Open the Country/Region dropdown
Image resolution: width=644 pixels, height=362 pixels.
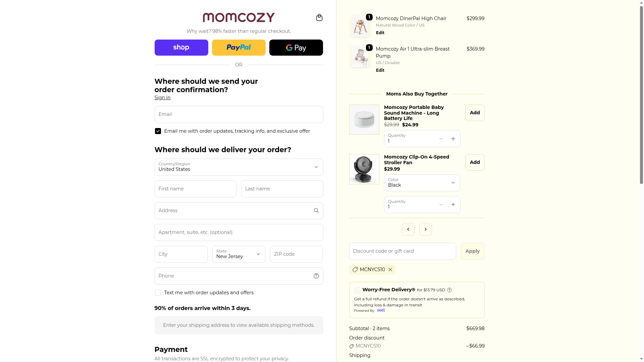pyautogui.click(x=238, y=167)
